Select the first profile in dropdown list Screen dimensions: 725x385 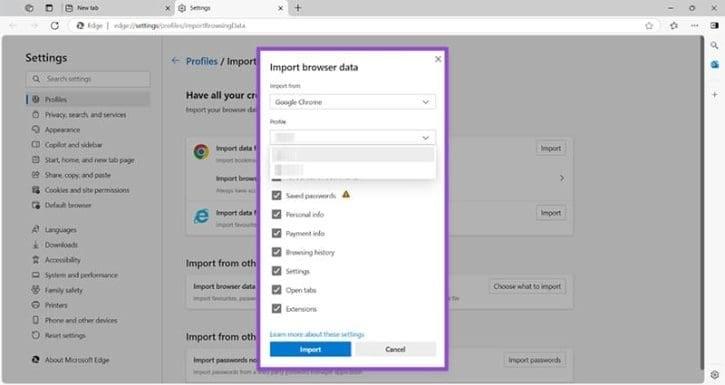pyautogui.click(x=352, y=154)
